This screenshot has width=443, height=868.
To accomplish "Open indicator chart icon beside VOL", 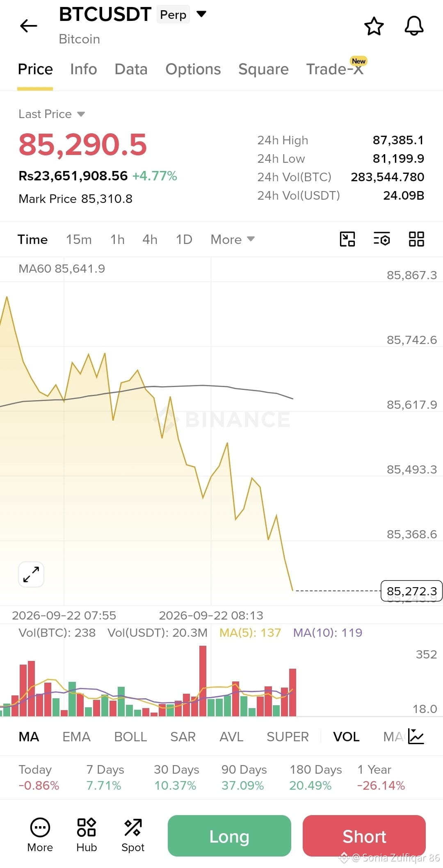I will tap(416, 736).
